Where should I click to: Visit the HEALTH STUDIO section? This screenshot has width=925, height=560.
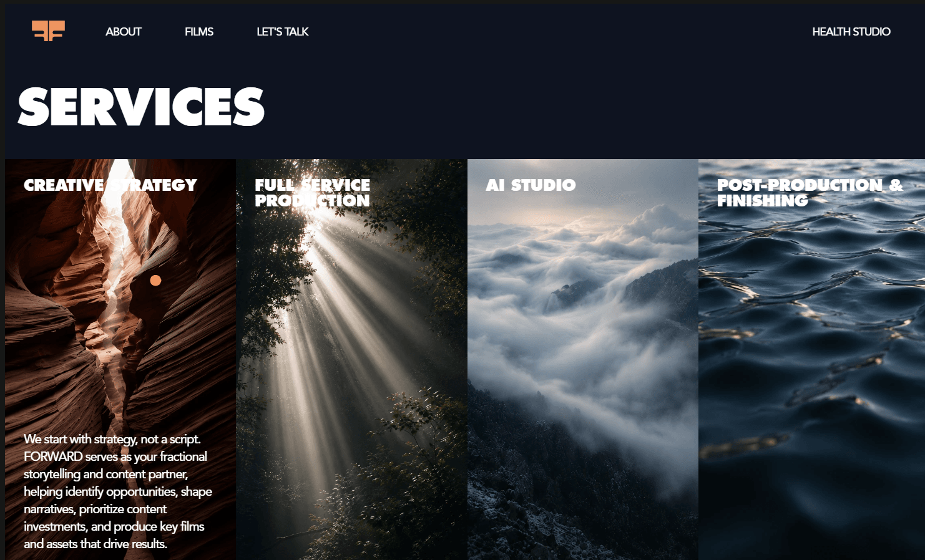click(x=851, y=32)
